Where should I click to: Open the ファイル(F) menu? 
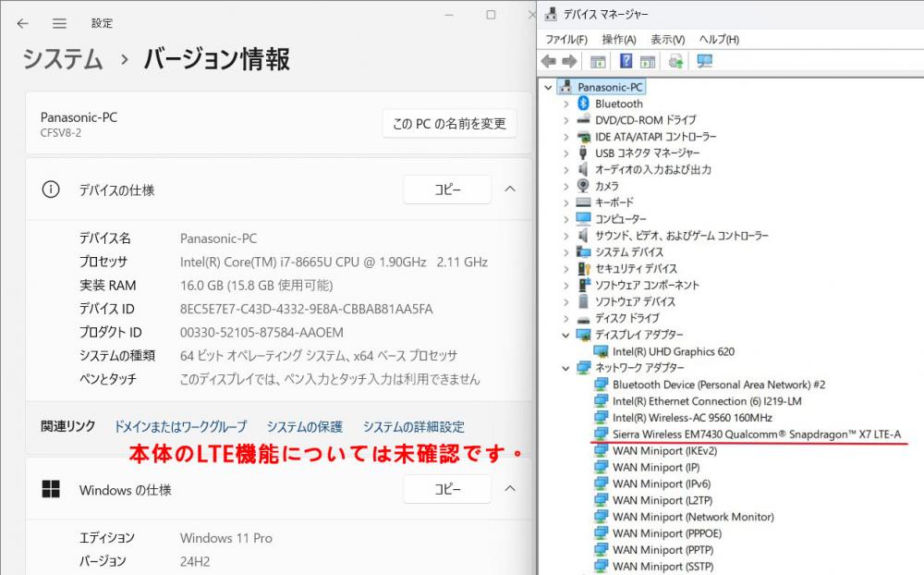(566, 40)
